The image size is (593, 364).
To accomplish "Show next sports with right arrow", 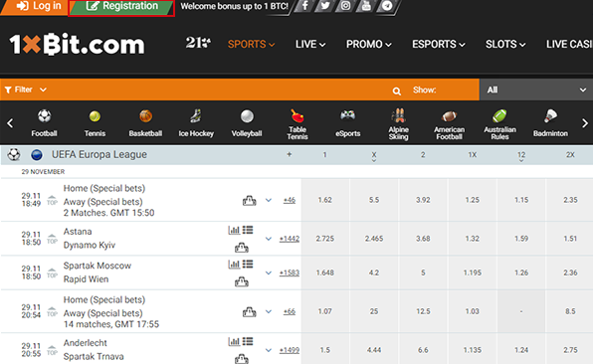I will click(x=585, y=123).
